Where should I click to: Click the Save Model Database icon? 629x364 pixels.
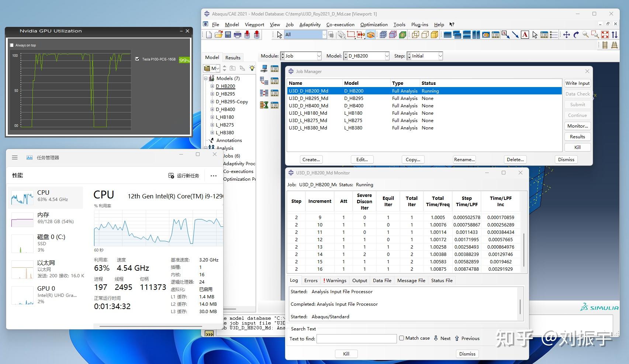point(228,35)
